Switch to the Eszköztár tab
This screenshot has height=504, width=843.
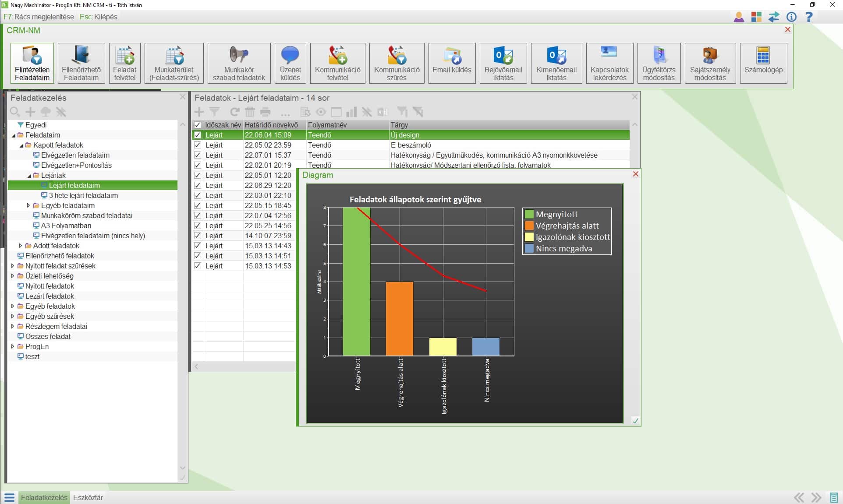[88, 497]
